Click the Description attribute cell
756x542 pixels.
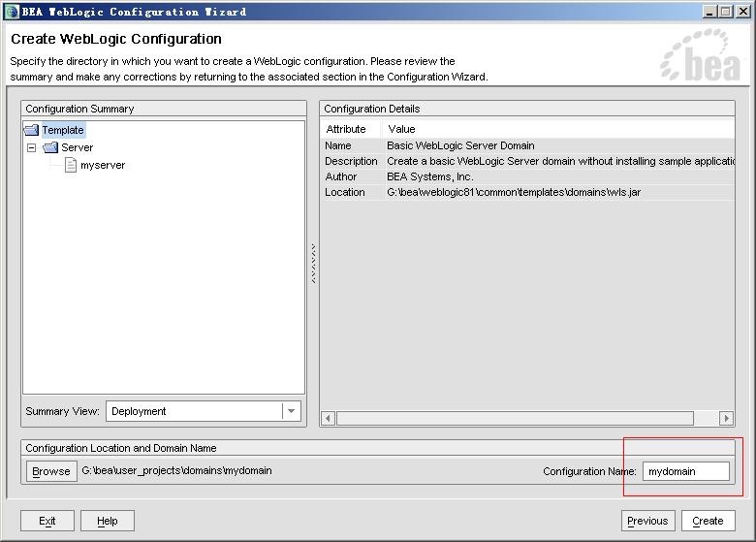tap(352, 161)
